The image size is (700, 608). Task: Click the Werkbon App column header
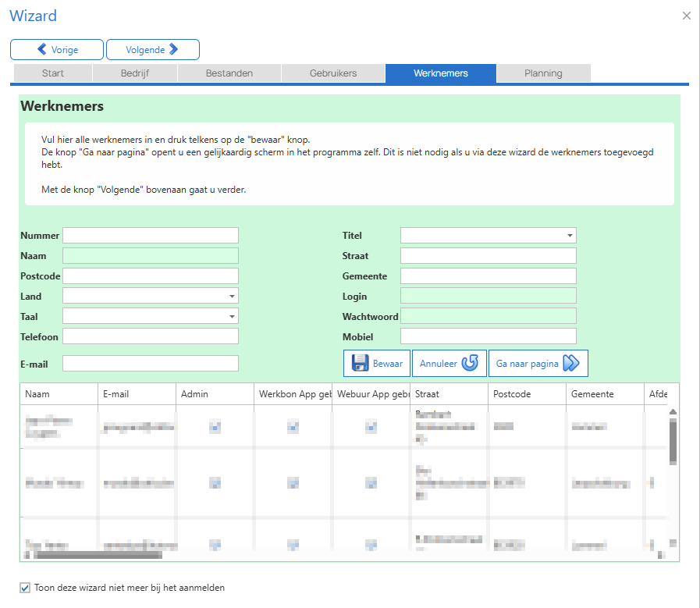pyautogui.click(x=293, y=394)
